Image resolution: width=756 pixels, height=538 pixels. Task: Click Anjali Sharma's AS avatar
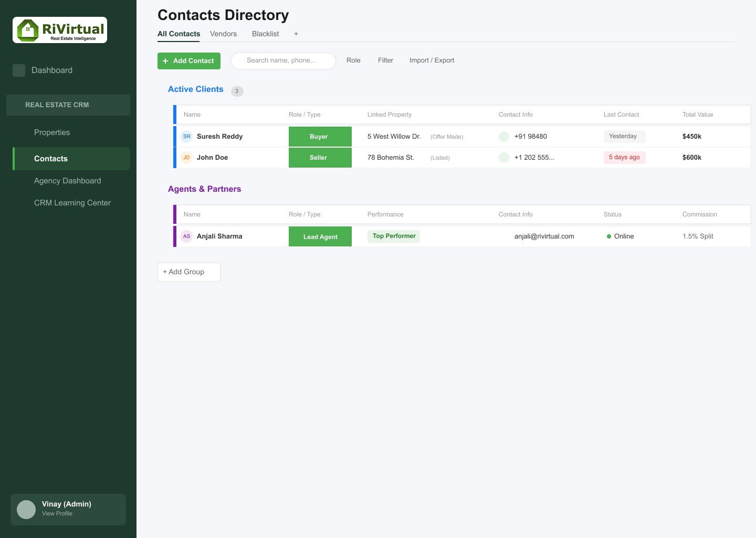(x=186, y=236)
